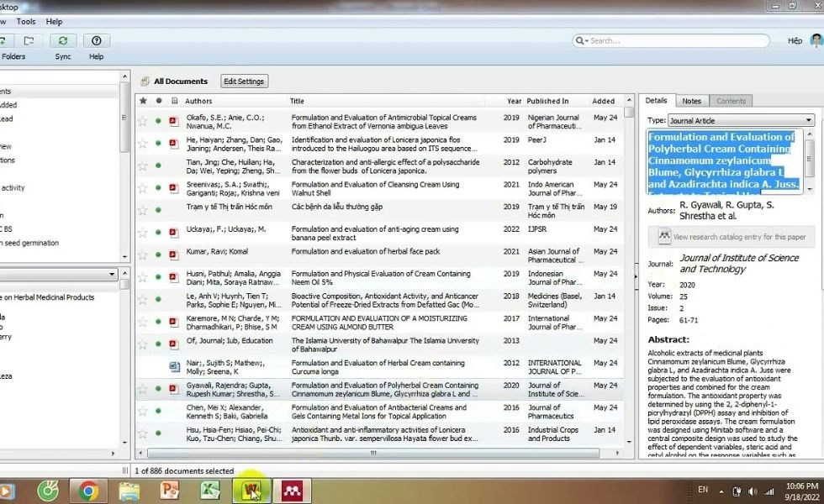
Task: Click the highlighted title field in Details
Action: [x=725, y=160]
